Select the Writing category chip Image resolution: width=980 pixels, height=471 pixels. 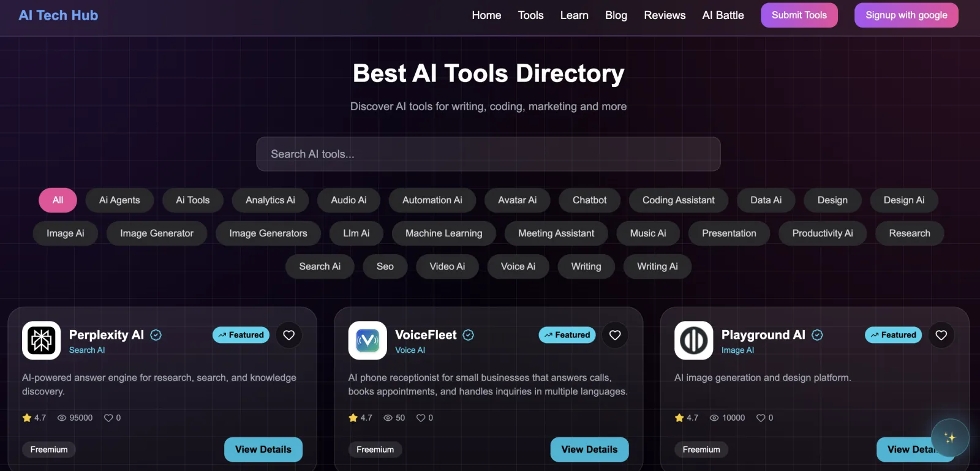click(x=586, y=266)
